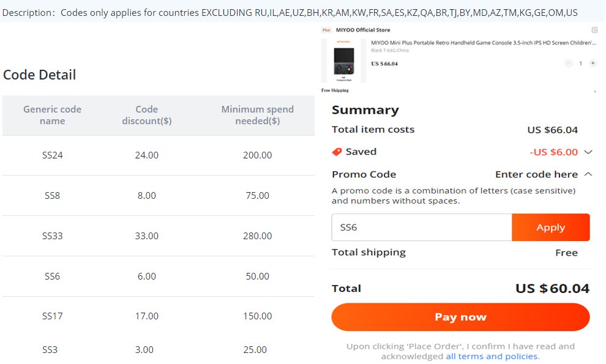
Task: Open the MIYOO Official Store page
Action: point(363,30)
